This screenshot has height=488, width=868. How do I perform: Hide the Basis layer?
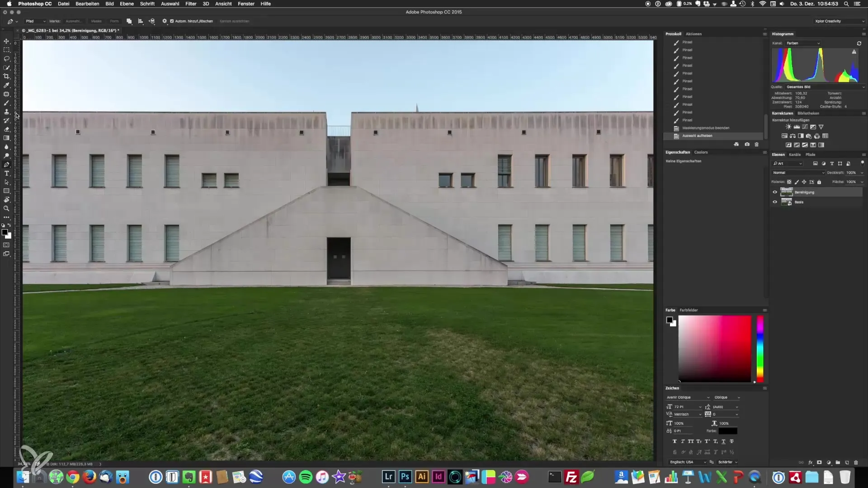pyautogui.click(x=775, y=202)
